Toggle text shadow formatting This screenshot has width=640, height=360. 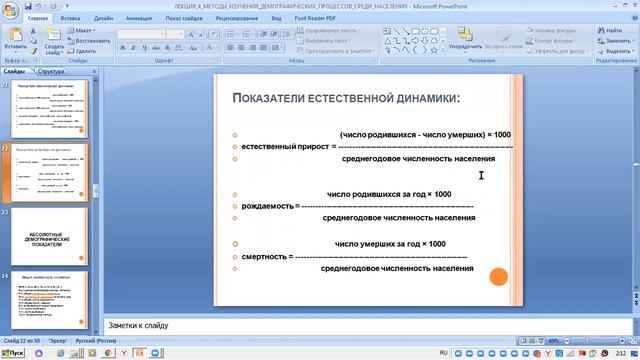tap(167, 48)
